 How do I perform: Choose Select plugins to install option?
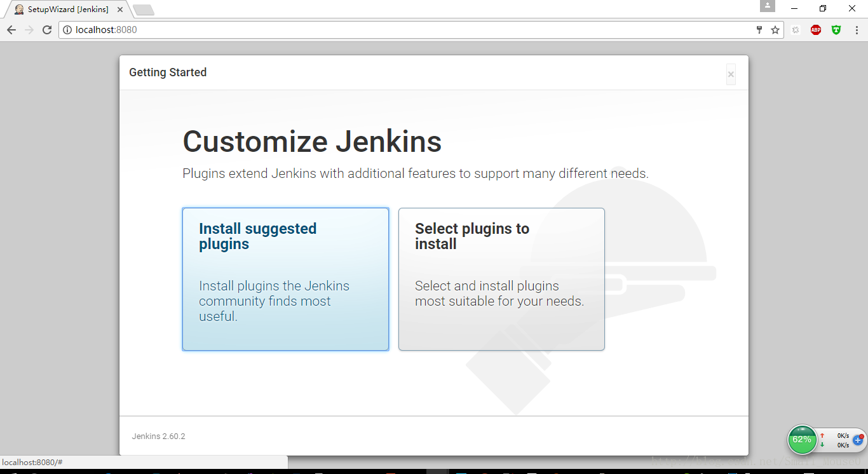501,279
